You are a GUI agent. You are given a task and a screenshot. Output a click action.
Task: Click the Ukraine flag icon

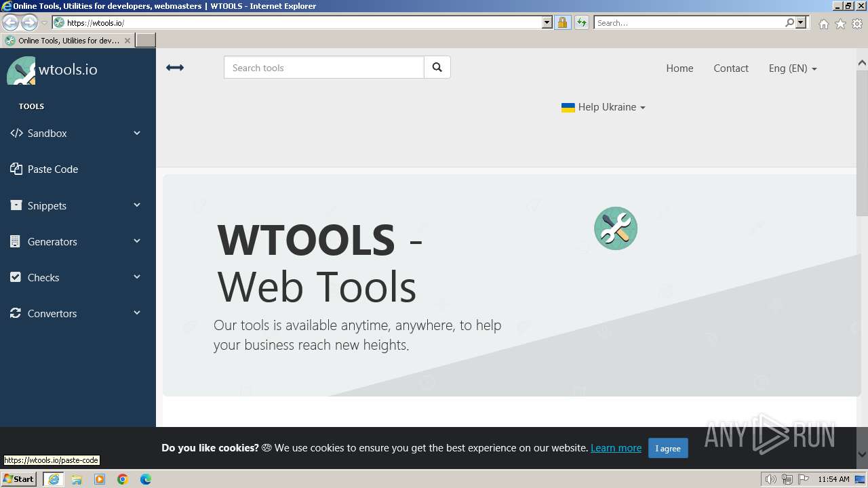[568, 107]
